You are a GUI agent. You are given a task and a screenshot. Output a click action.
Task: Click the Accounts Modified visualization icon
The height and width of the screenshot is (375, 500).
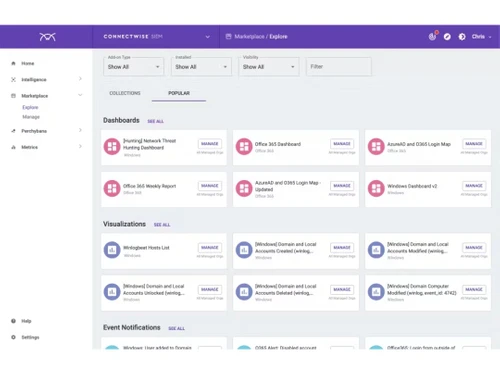pyautogui.click(x=376, y=250)
